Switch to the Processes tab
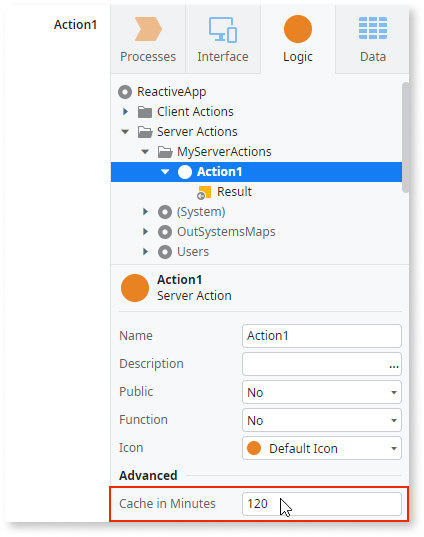Screen dimensions: 424x537 point(148,39)
